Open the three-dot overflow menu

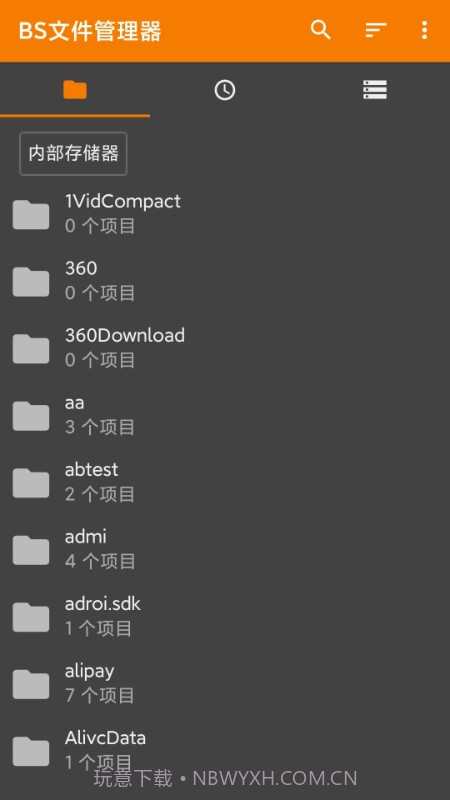tap(424, 31)
